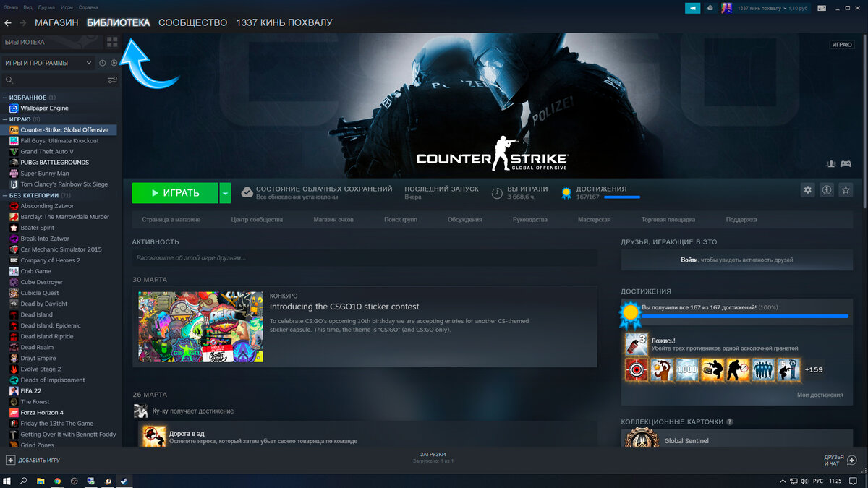Screen dimensions: 868x488
Task: Click the help icon beside Коллекционные карточки
Action: 730,421
